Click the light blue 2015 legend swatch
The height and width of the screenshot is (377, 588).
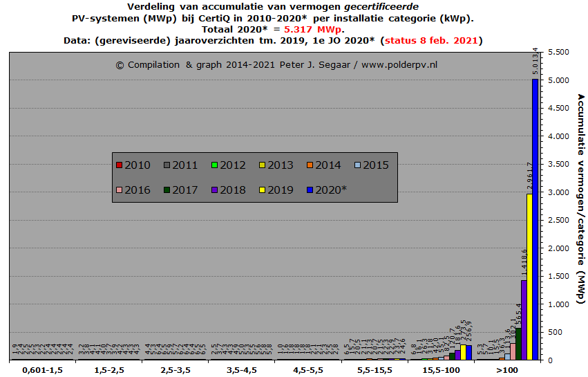click(357, 165)
